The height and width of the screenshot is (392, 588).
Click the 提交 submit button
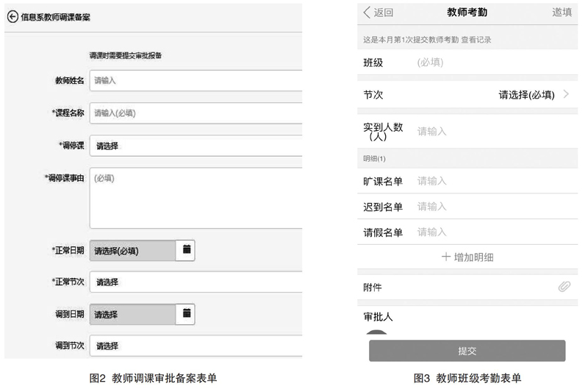click(x=467, y=351)
